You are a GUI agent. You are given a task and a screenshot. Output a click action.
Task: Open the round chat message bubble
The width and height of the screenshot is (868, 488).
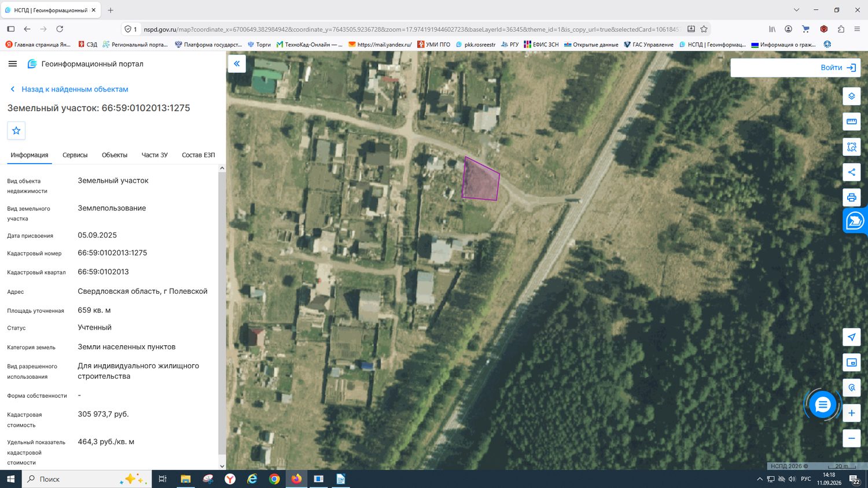click(x=822, y=405)
